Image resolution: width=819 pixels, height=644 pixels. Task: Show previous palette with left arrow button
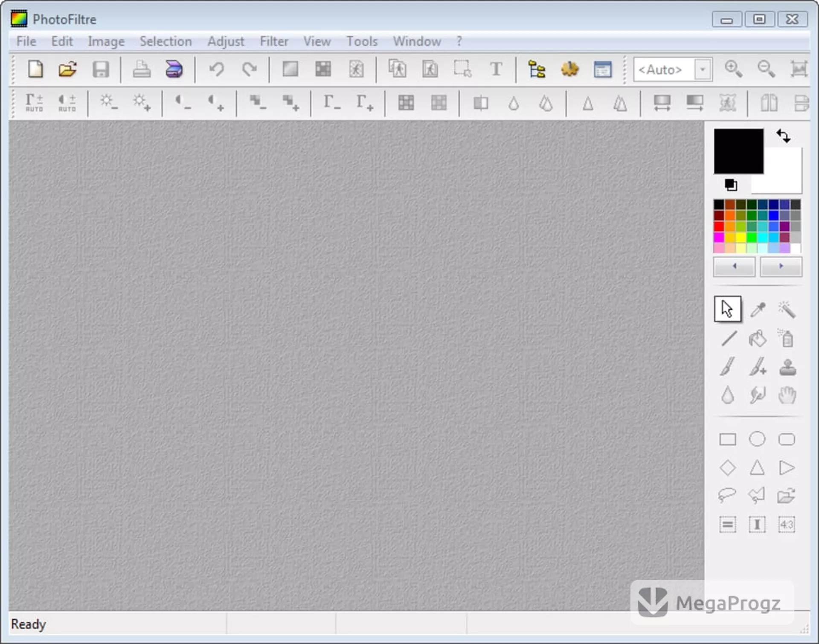coord(734,267)
